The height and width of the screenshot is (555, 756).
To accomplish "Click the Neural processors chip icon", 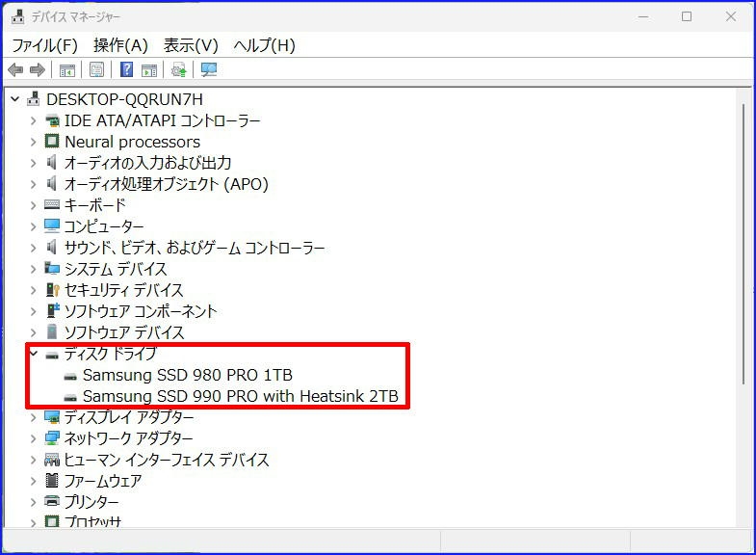I will click(52, 142).
